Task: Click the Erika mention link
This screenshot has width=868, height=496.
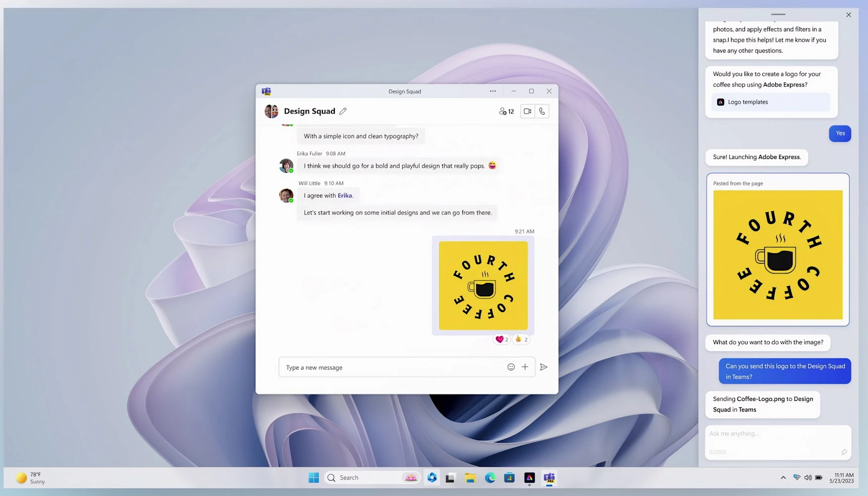Action: [345, 196]
